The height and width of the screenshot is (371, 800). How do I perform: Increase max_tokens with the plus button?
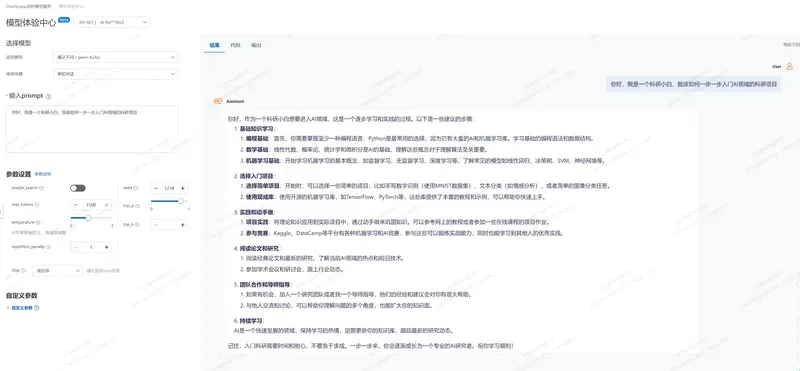[x=106, y=205]
